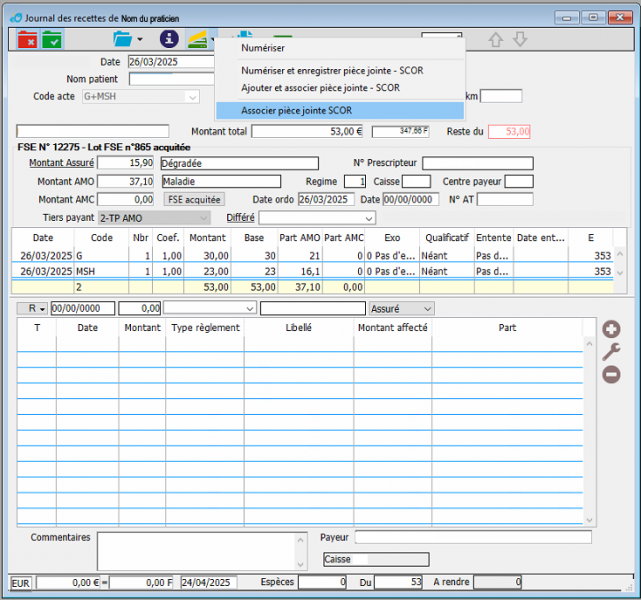The height and width of the screenshot is (600, 641).
Task: Open the R payment type dropdown
Action: pyautogui.click(x=32, y=308)
